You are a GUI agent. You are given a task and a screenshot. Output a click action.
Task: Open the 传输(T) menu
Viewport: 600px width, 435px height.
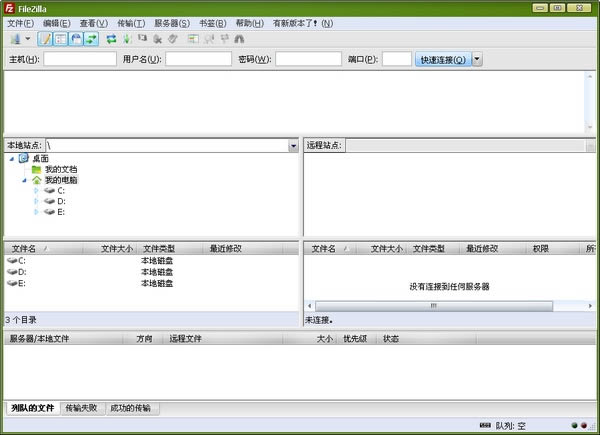click(x=131, y=23)
